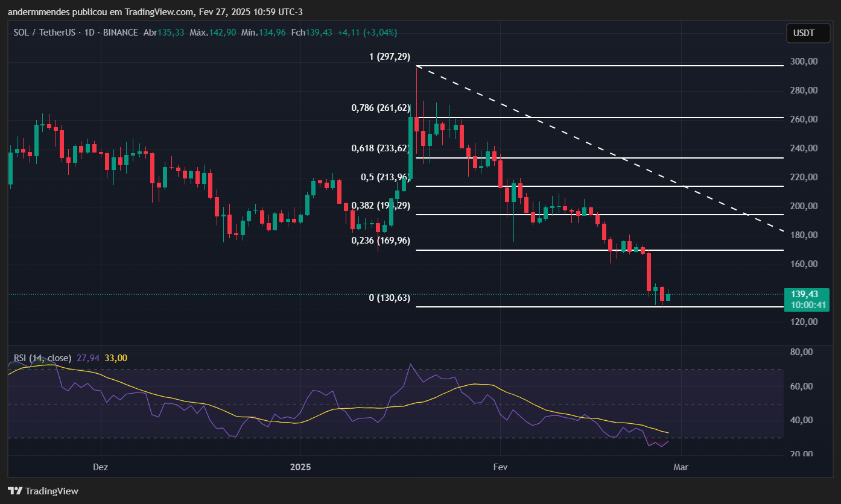Click the RSI (14, close) indicator label
This screenshot has height=504, width=841.
point(42,358)
